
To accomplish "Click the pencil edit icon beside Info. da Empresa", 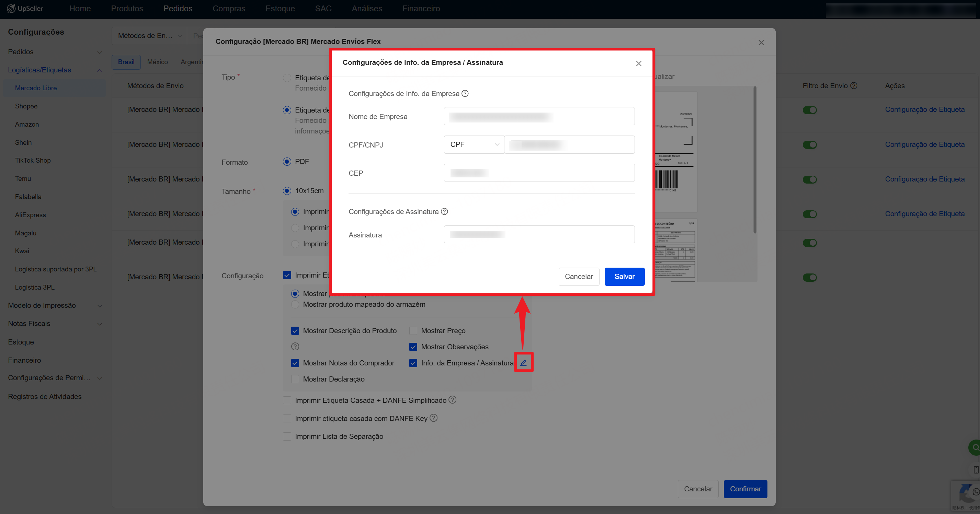I will tap(523, 362).
